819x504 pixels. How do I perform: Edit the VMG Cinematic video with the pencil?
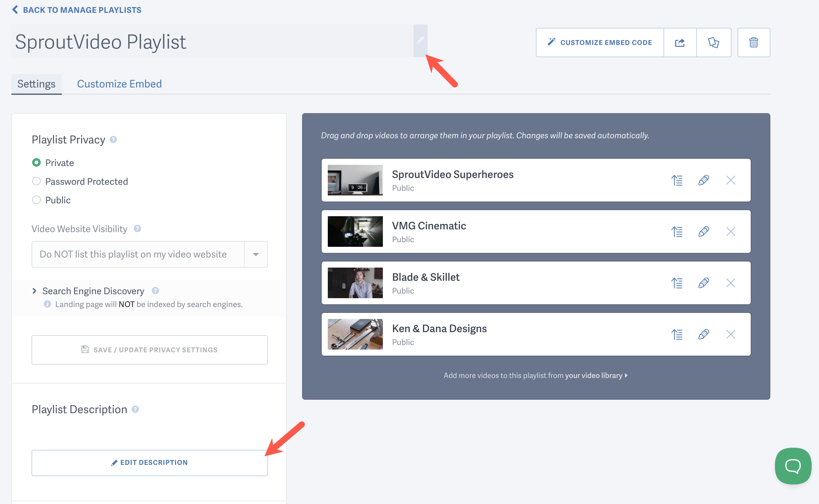[704, 231]
